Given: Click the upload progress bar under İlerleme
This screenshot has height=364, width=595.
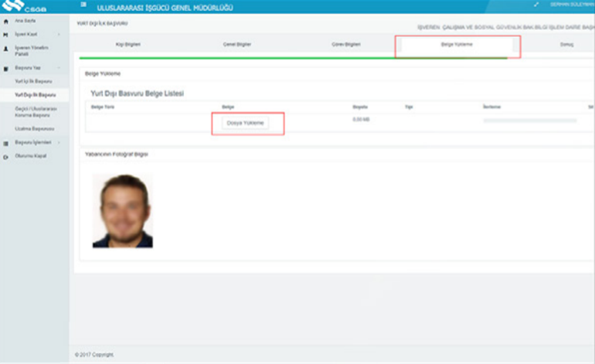Looking at the screenshot, I should (x=529, y=121).
